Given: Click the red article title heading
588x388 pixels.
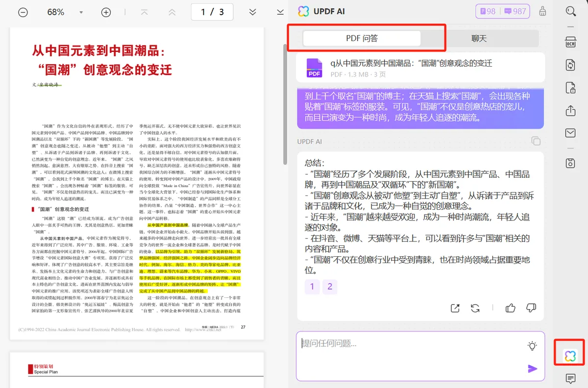Looking at the screenshot, I should pos(102,60).
